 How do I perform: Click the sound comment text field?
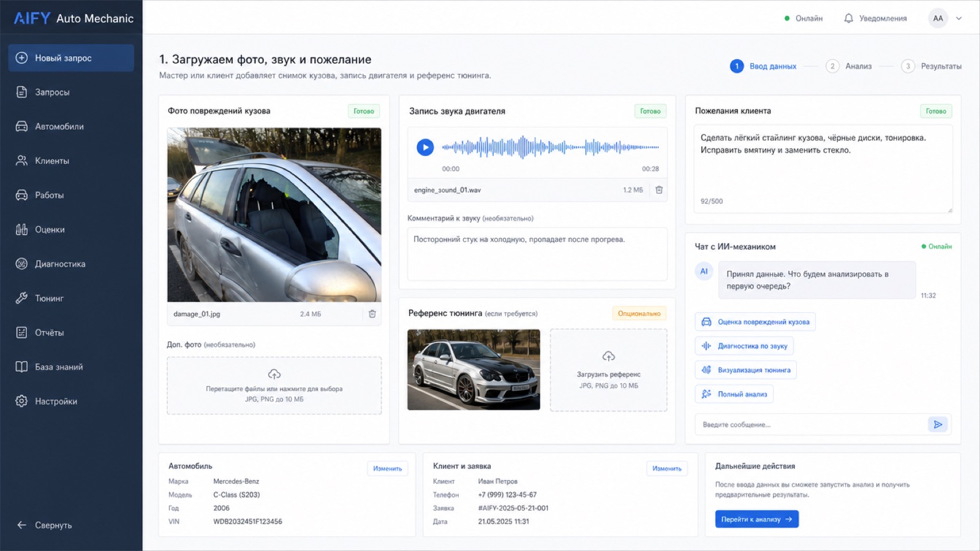(537, 254)
